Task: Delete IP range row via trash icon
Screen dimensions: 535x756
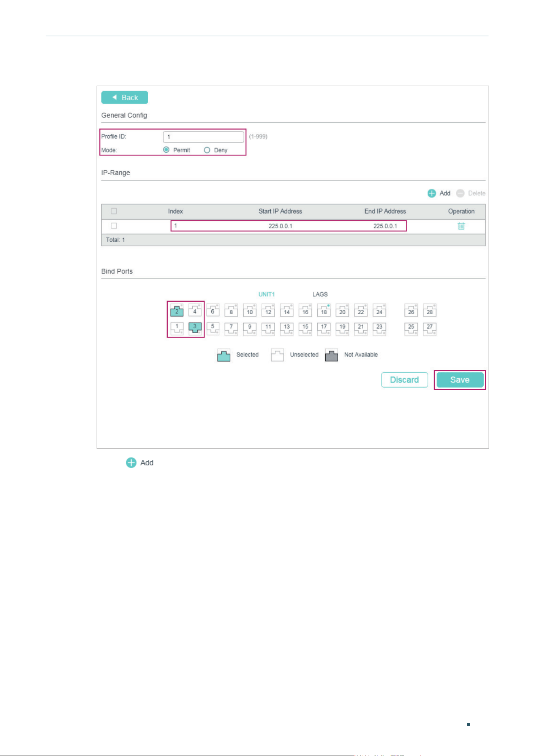Action: point(461,226)
